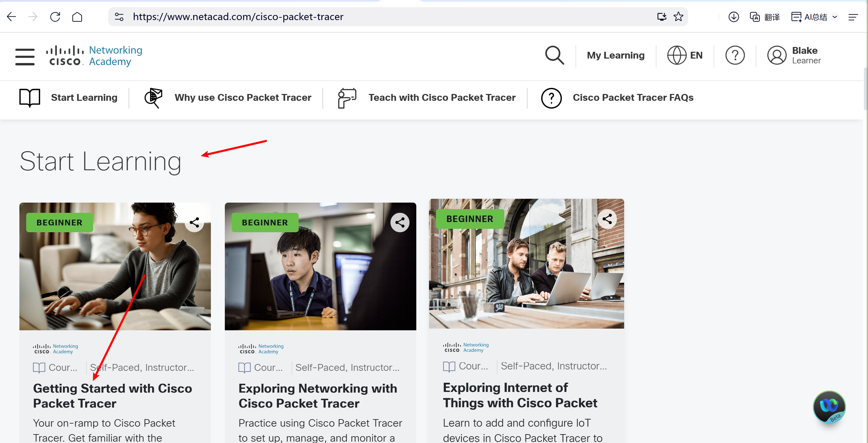Open the site search magnifier
868x443 pixels.
(554, 55)
